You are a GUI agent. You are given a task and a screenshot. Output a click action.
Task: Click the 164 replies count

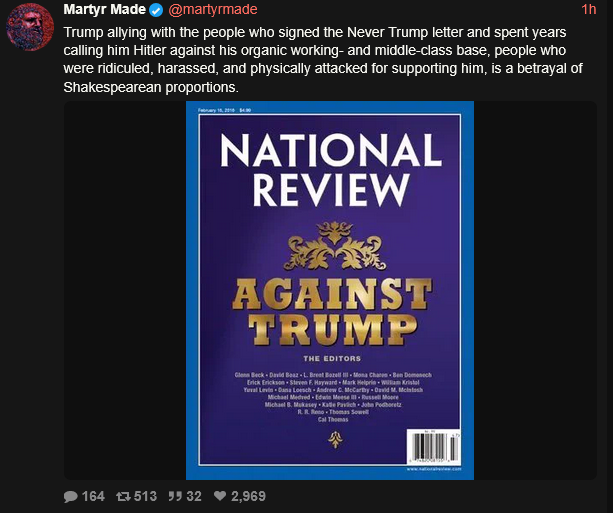[x=93, y=497]
